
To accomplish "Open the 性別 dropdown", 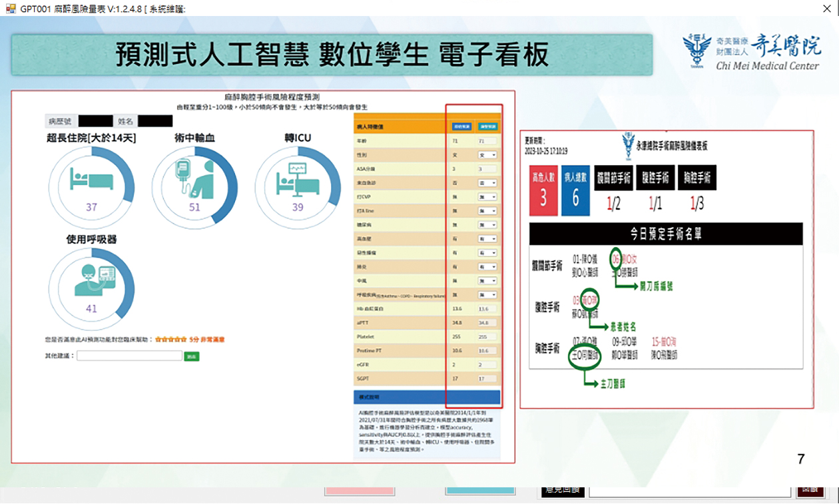I will [x=487, y=154].
